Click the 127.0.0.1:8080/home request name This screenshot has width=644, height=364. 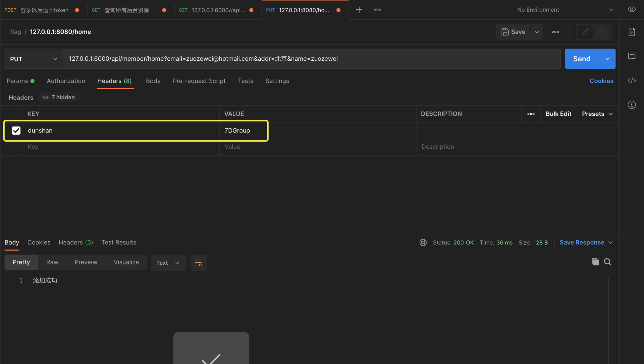[x=60, y=32]
